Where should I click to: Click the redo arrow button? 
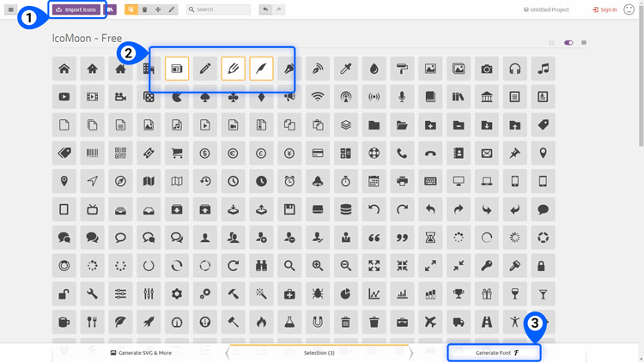pos(279,9)
